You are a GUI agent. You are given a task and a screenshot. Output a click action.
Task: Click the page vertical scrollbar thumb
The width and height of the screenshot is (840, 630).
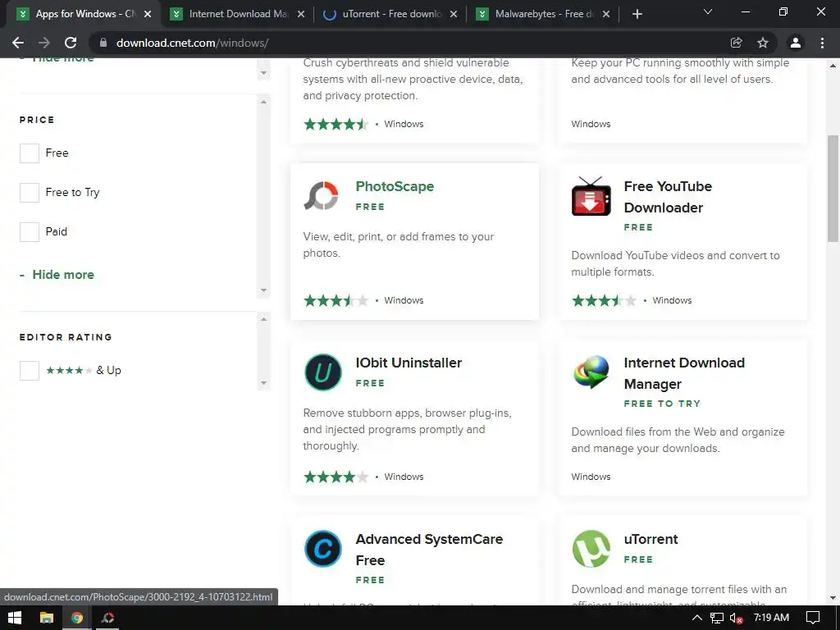833,188
